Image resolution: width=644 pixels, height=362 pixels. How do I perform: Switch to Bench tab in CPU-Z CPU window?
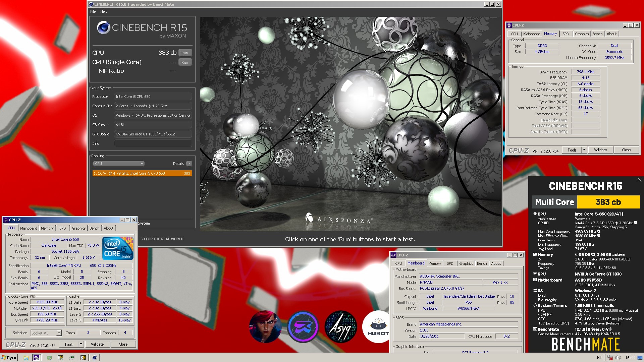(95, 228)
